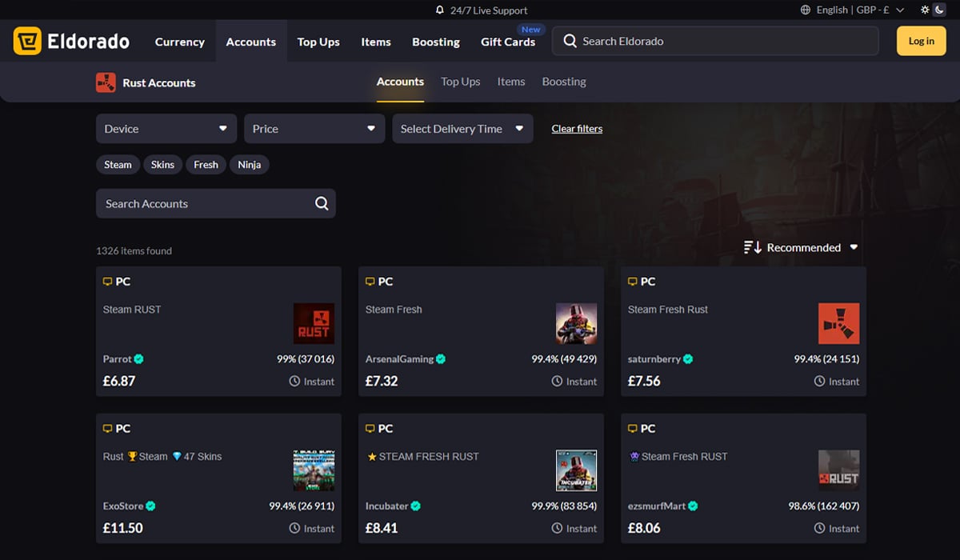The width and height of the screenshot is (960, 560).
Task: Open the Select Delivery Time dropdown
Action: 462,128
